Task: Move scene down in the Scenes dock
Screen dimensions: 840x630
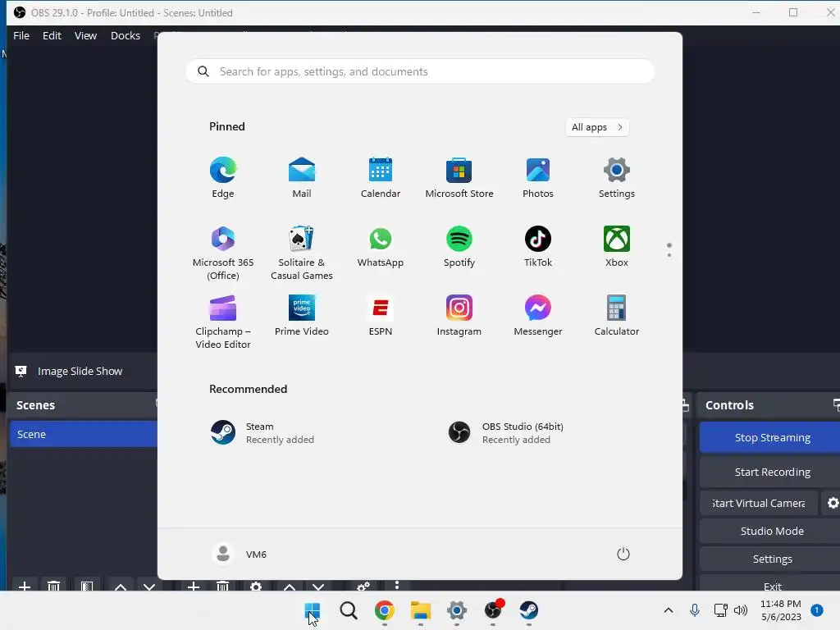Action: coord(149,587)
